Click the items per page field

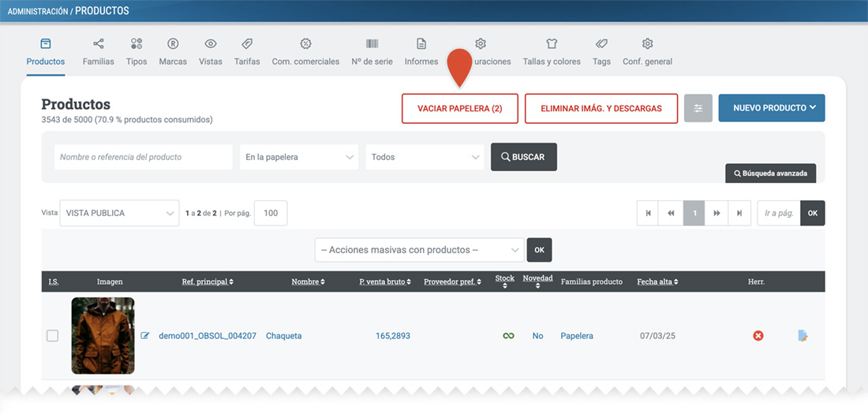[271, 213]
